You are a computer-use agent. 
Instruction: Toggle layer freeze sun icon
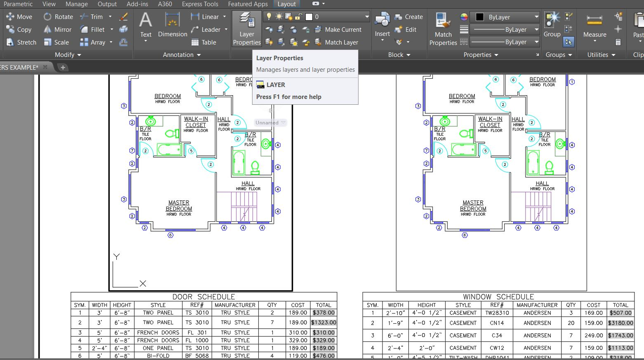[x=279, y=17]
